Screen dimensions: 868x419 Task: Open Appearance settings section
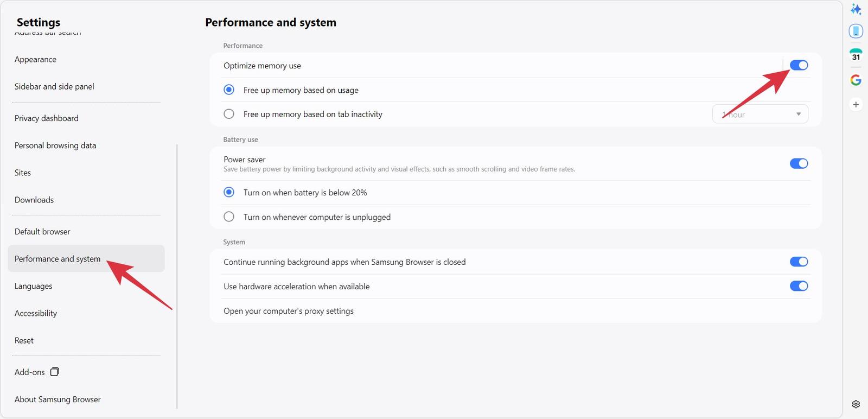(x=35, y=59)
